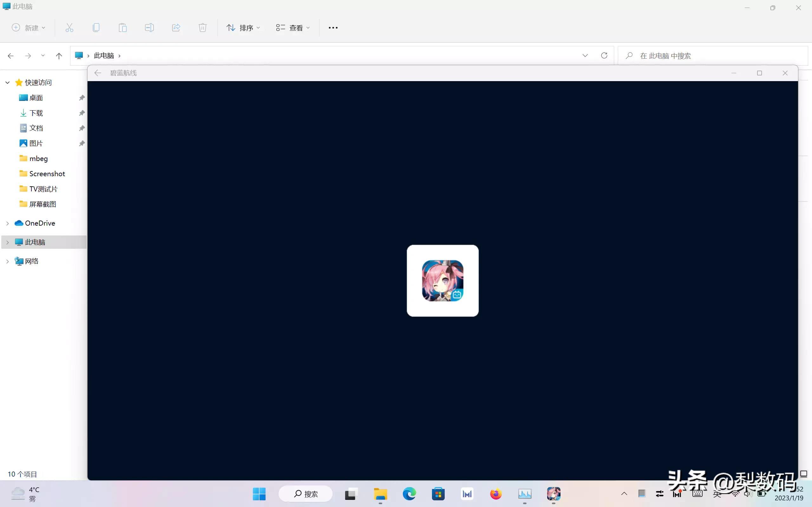Click the refresh button in address bar

tap(604, 56)
